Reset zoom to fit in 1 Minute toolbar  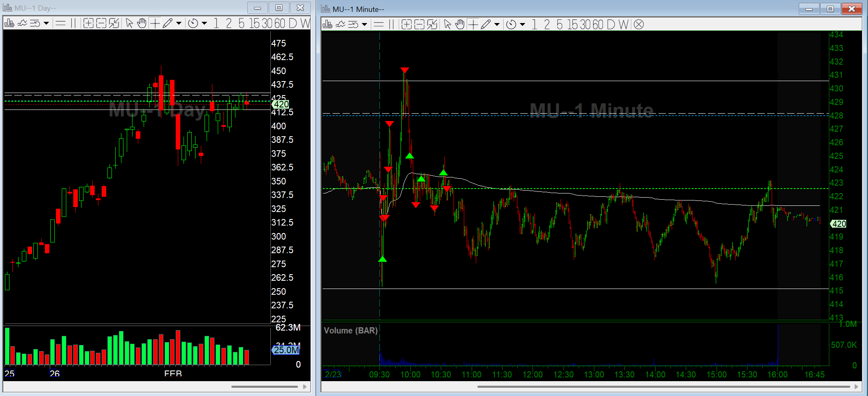(432, 24)
